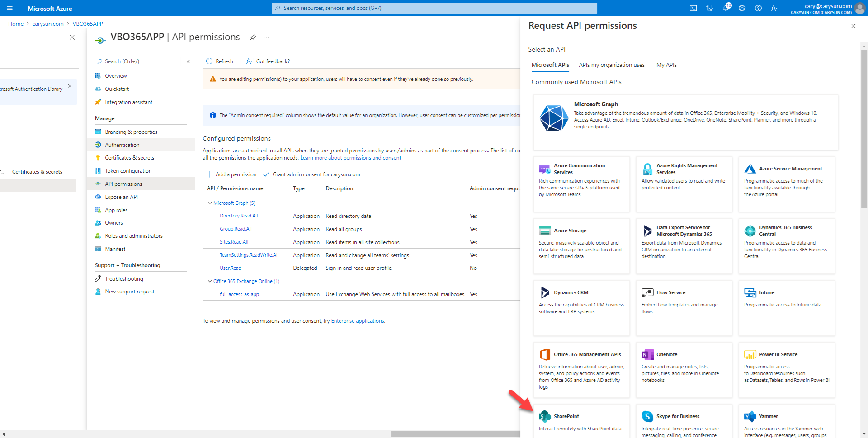Open portal settings gear icon
Image resolution: width=868 pixels, height=438 pixels.
click(742, 8)
